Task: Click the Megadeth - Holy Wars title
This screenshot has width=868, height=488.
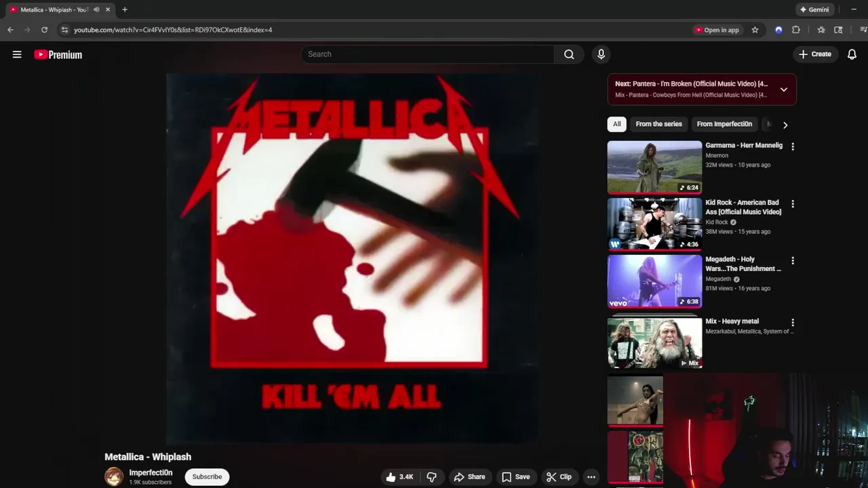Action: tap(743, 264)
